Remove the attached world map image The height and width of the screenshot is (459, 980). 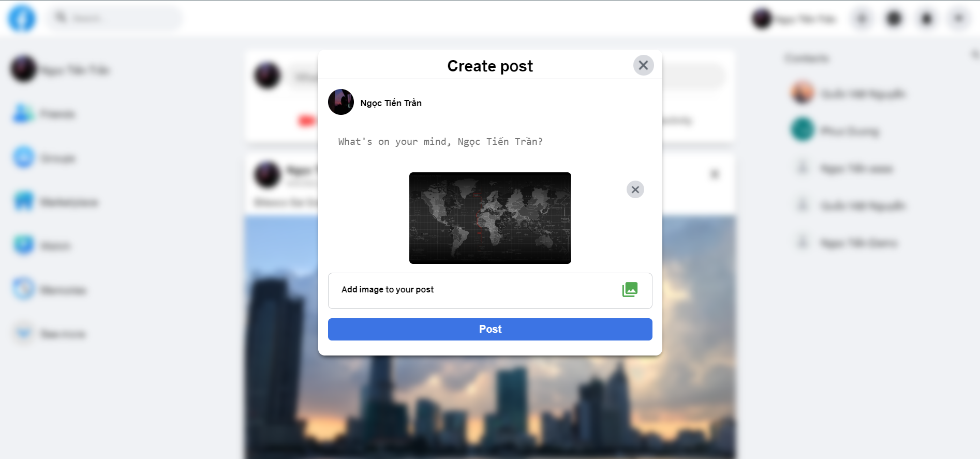635,189
